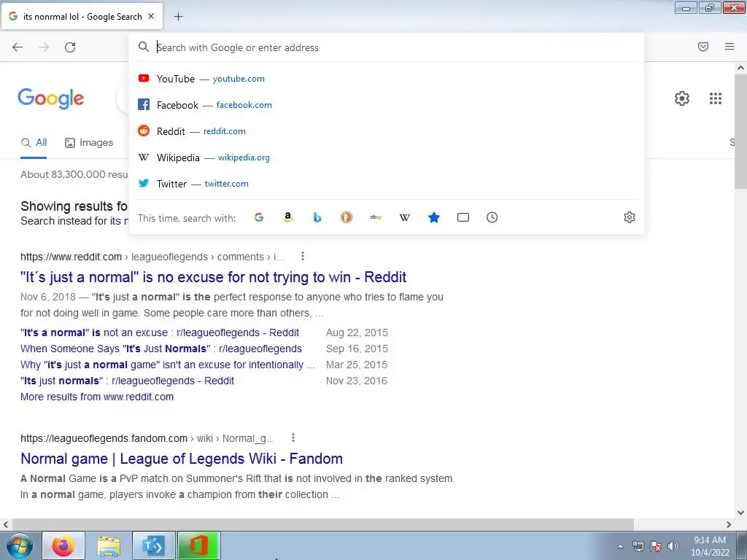Reload the current page
This screenshot has width=747, height=560.
[70, 47]
